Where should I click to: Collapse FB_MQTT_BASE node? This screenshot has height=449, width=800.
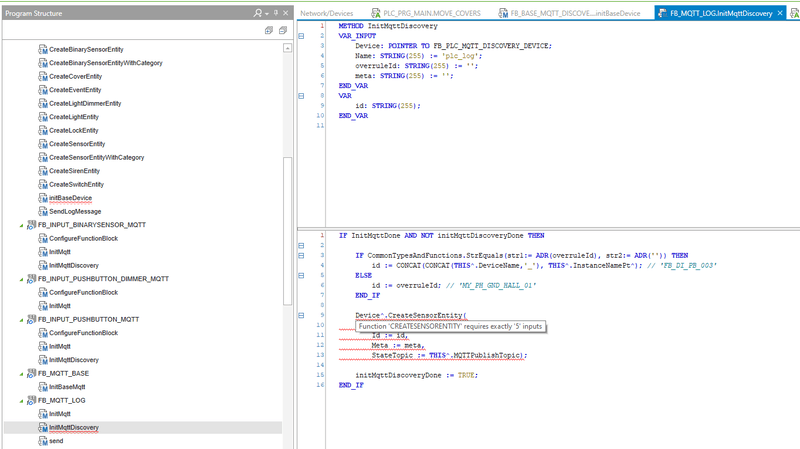point(21,374)
